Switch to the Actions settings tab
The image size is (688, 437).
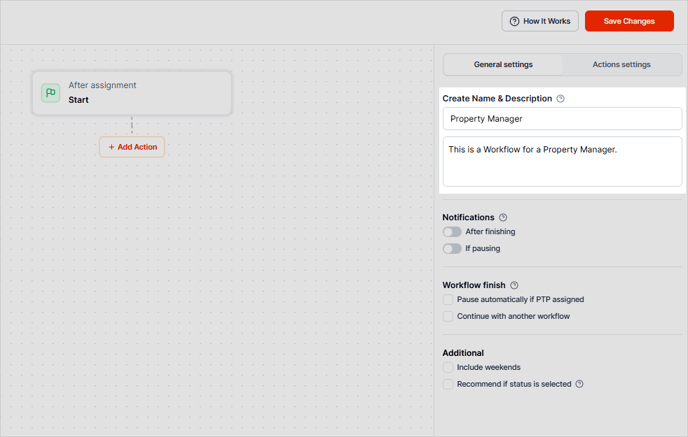(x=621, y=65)
